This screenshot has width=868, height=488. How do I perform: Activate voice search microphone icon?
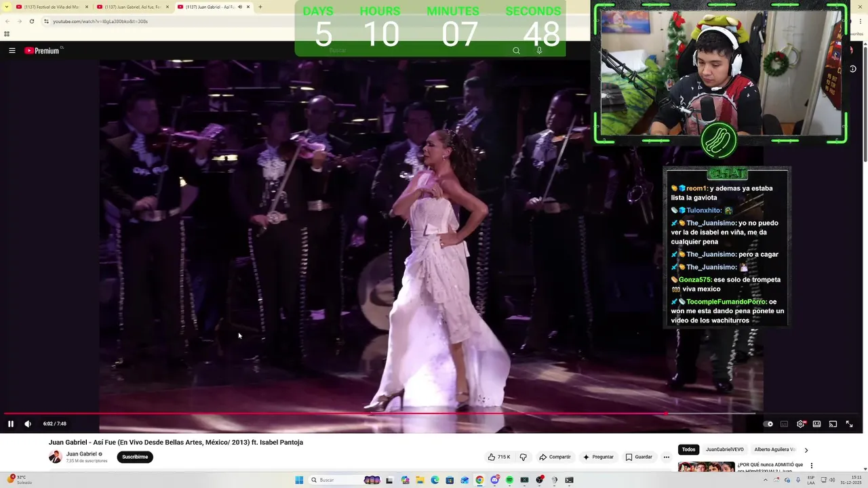click(x=539, y=50)
